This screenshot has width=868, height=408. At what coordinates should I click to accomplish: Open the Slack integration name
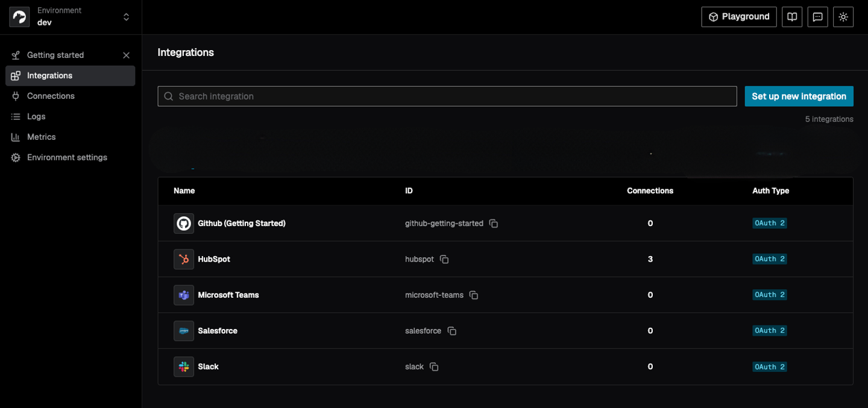click(209, 367)
